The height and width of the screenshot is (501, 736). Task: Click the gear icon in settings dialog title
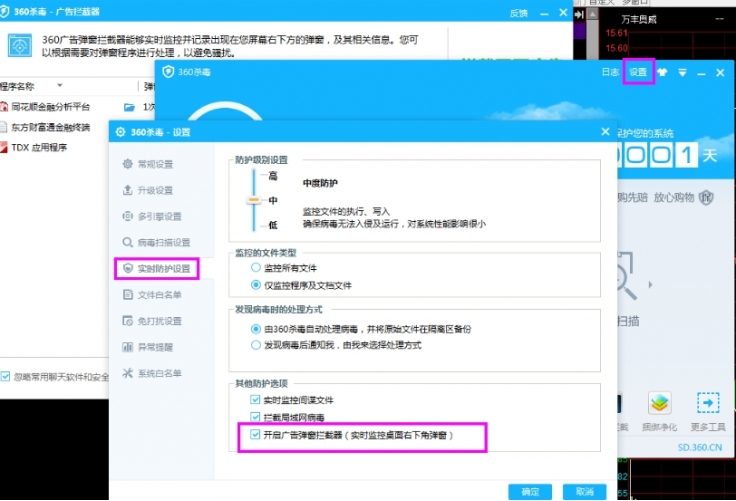[120, 132]
